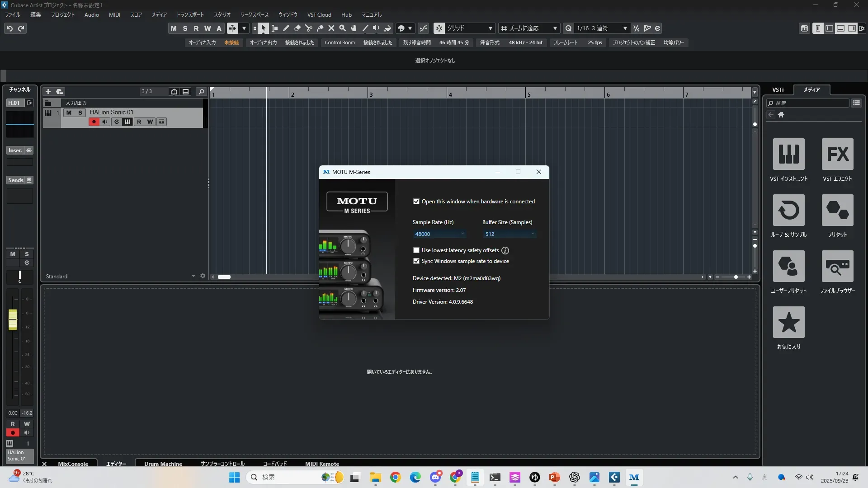Click the channel volume fader handle
Viewport: 868px width, 488px height.
click(x=13, y=319)
